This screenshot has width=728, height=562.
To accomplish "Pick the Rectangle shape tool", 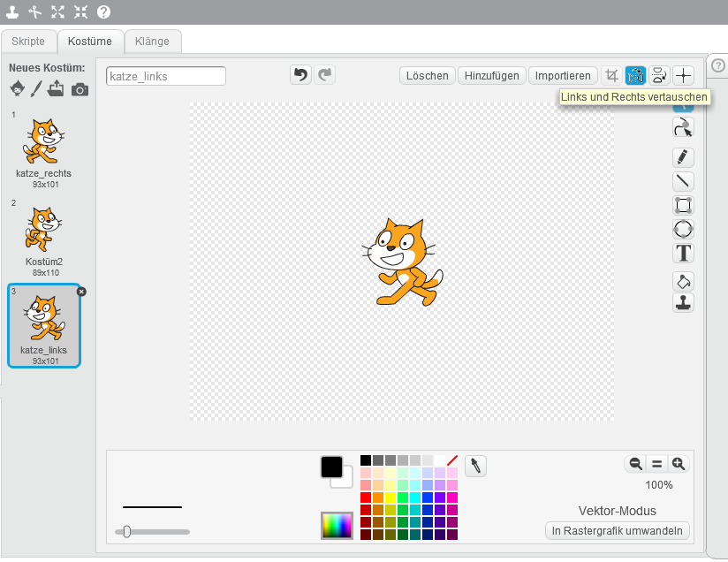I will (x=683, y=205).
